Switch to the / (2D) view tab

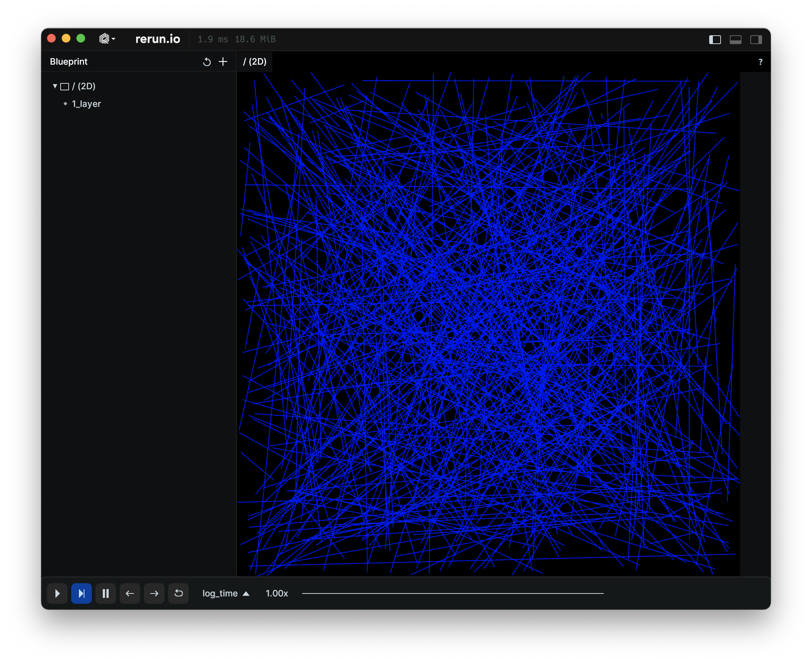pyautogui.click(x=255, y=62)
